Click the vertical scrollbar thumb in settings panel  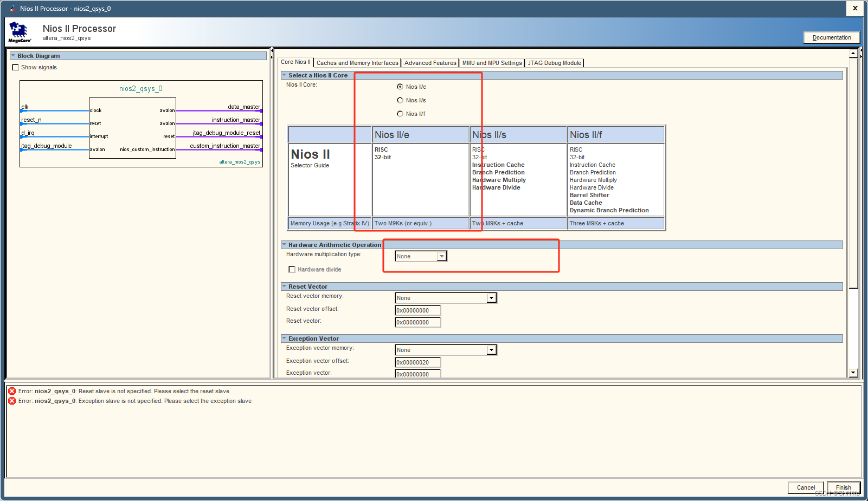[853, 173]
